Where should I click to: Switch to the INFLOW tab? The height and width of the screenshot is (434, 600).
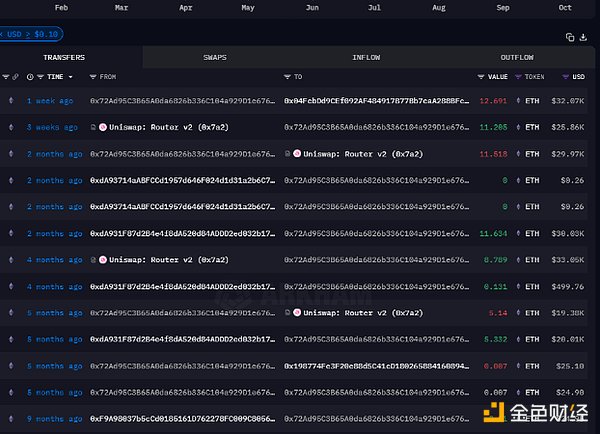(x=366, y=58)
